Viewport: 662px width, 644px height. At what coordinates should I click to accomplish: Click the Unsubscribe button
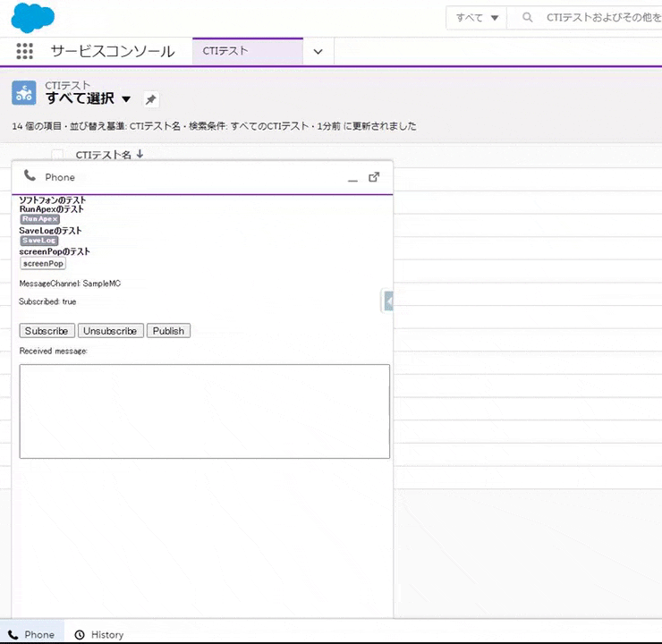click(111, 331)
